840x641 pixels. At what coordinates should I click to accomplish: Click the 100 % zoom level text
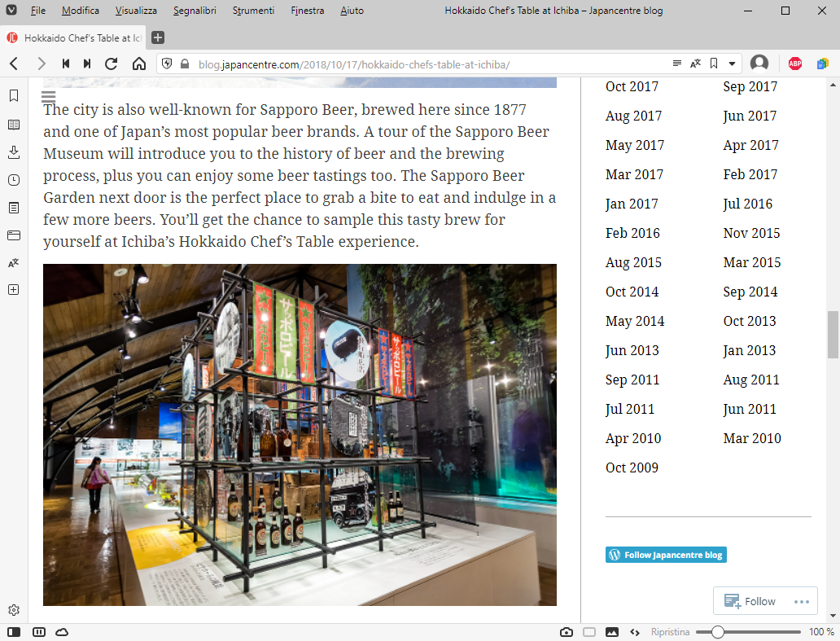tap(822, 632)
